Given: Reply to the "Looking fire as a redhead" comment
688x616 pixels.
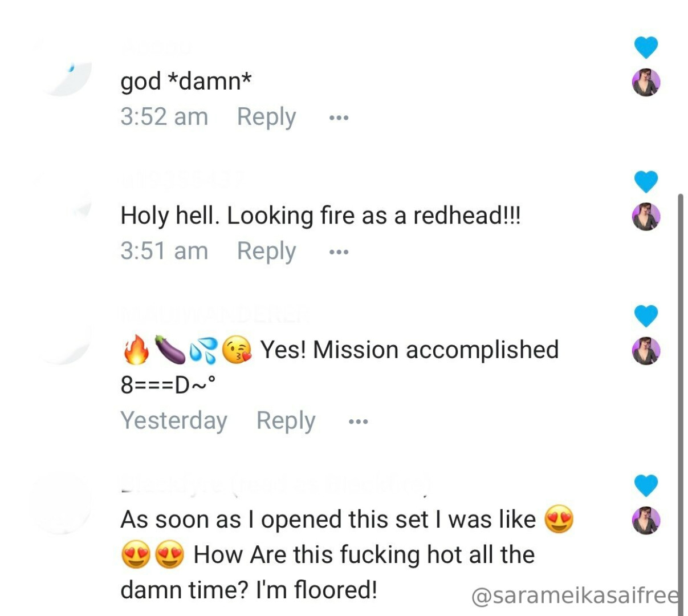Looking at the screenshot, I should [x=266, y=251].
